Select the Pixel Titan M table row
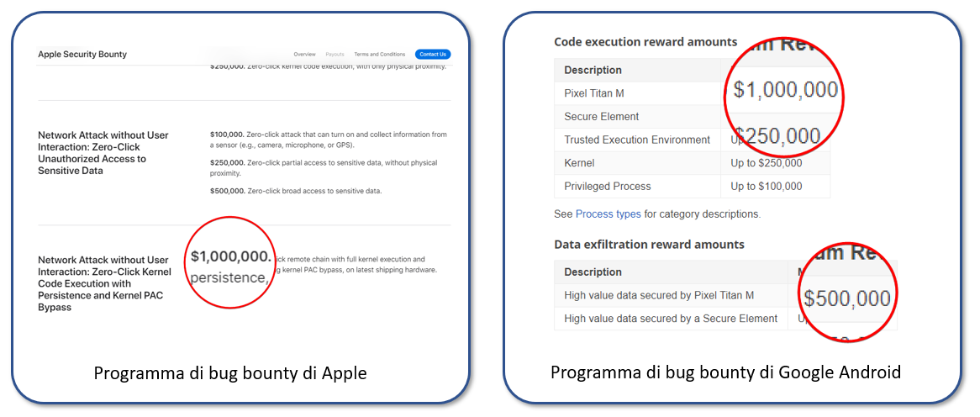Screen dimensions: 980x417 pyautogui.click(x=594, y=93)
